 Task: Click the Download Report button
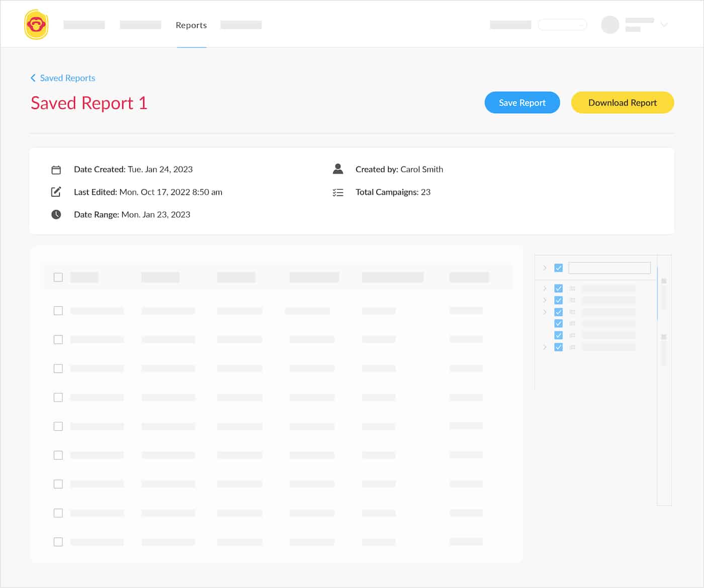622,103
